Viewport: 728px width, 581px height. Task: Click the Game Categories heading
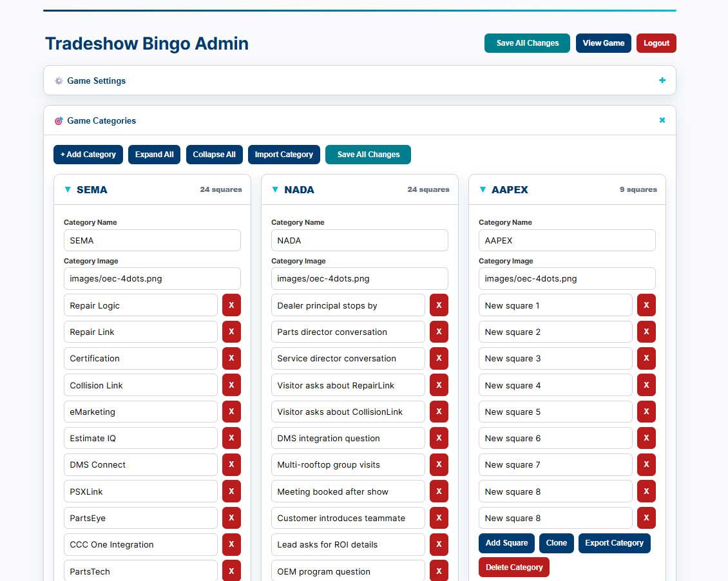pos(101,120)
